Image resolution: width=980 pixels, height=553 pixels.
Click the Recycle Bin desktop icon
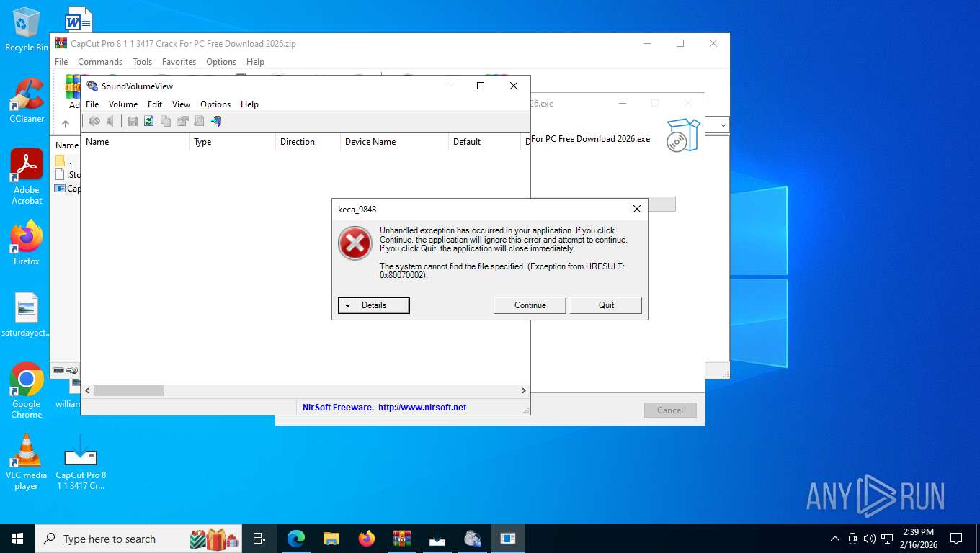click(x=27, y=30)
